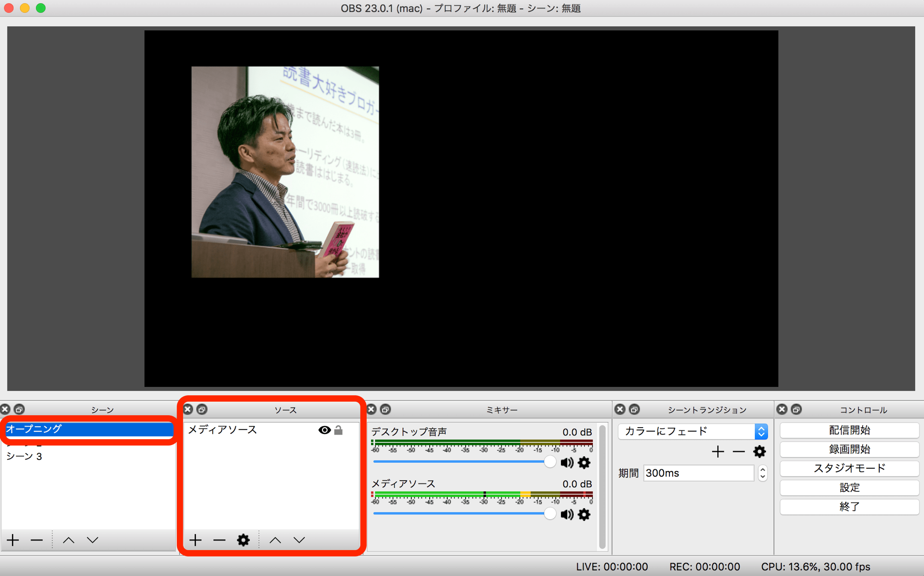Click the speaker photo in preview
Screen dimensions: 924x576
click(285, 172)
